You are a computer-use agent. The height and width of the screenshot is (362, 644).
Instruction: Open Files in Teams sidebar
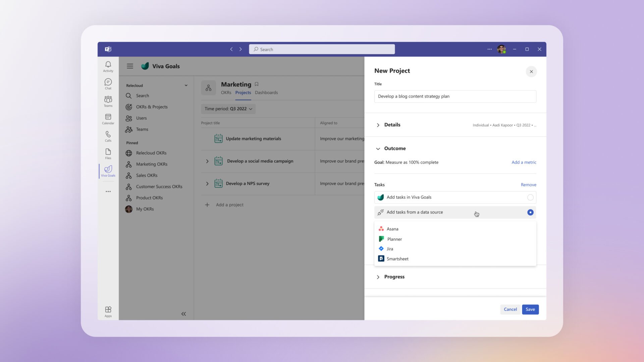(x=108, y=154)
